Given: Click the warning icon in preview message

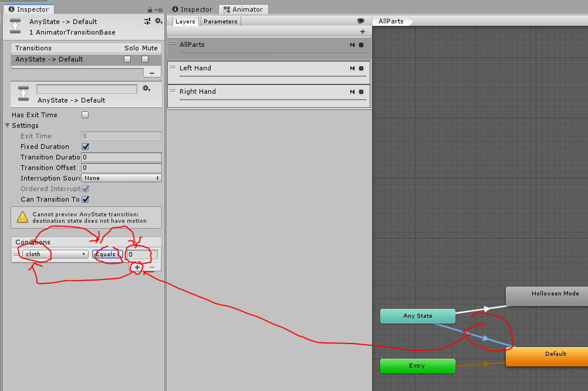Looking at the screenshot, I should [x=22, y=217].
